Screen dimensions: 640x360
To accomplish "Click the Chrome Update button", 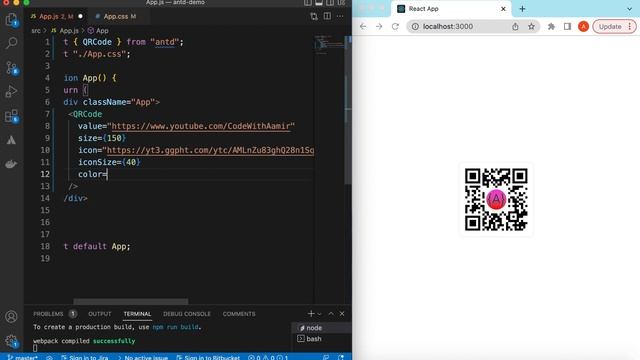I will click(614, 27).
